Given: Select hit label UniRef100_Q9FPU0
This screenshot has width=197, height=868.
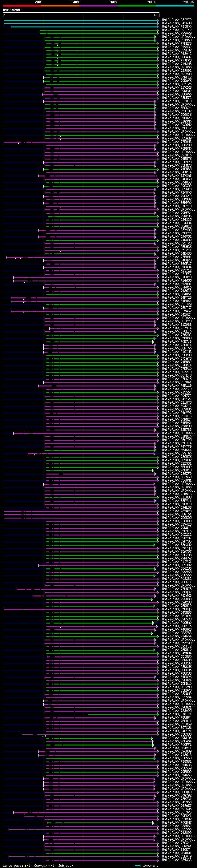Looking at the screenshot, I should [177, 355].
